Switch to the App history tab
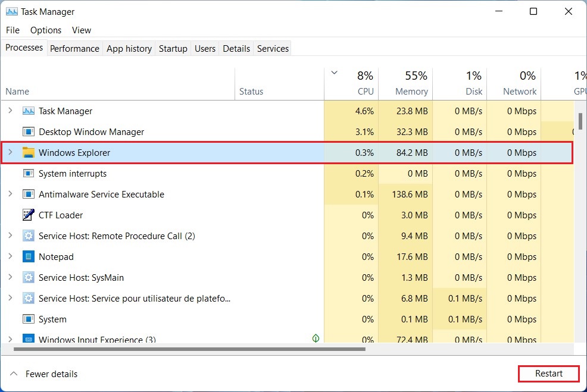The width and height of the screenshot is (587, 392). pos(129,49)
